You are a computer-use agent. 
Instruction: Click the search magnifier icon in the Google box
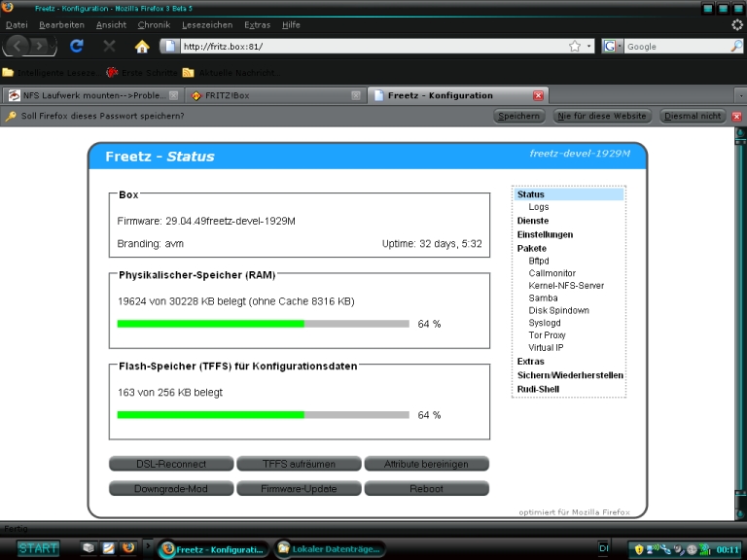click(x=734, y=46)
